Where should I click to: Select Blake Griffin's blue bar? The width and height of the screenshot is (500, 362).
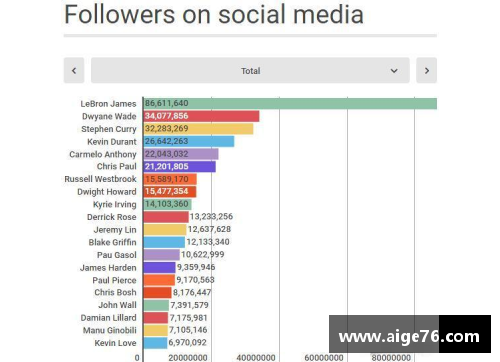[164, 242]
